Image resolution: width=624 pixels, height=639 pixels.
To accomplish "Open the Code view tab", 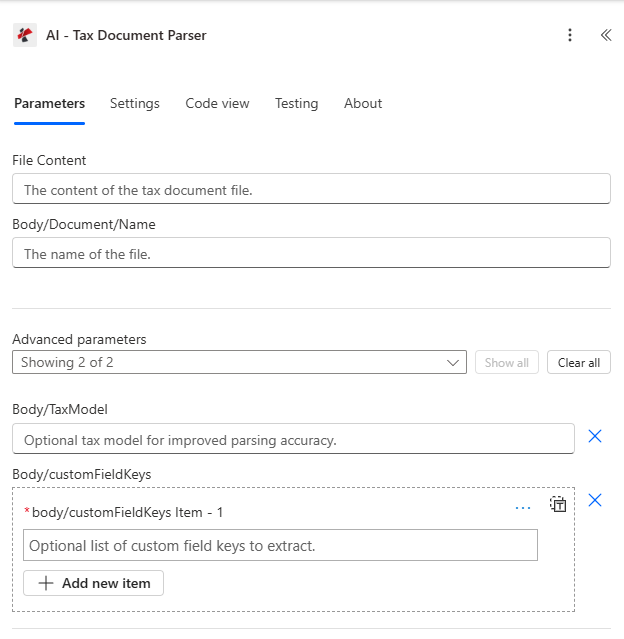I will (x=217, y=104).
